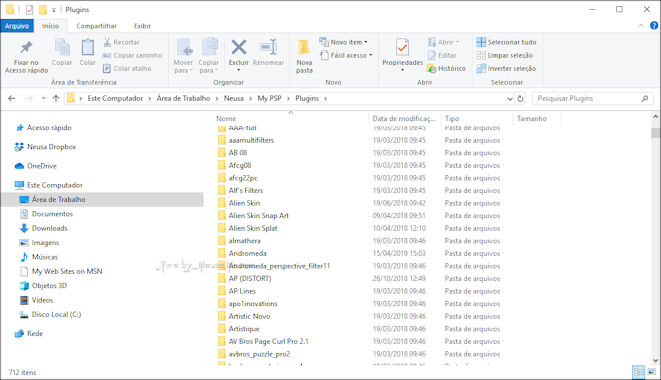Click the vertical scrollbar thumb in the file list

point(655,132)
